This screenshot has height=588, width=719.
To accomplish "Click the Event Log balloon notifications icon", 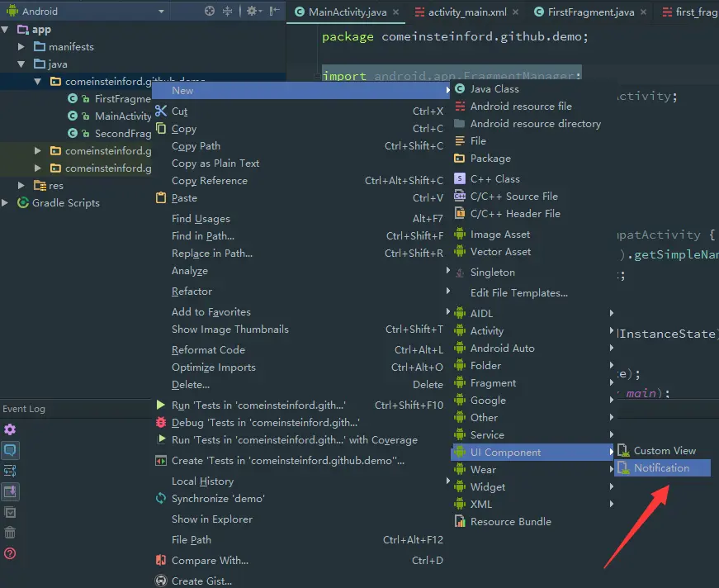I will tap(10, 450).
